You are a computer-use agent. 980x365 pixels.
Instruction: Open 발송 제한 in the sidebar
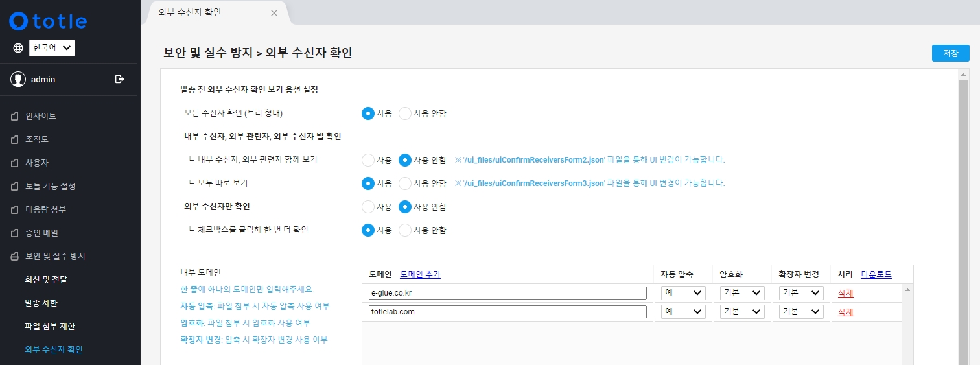coord(41,303)
